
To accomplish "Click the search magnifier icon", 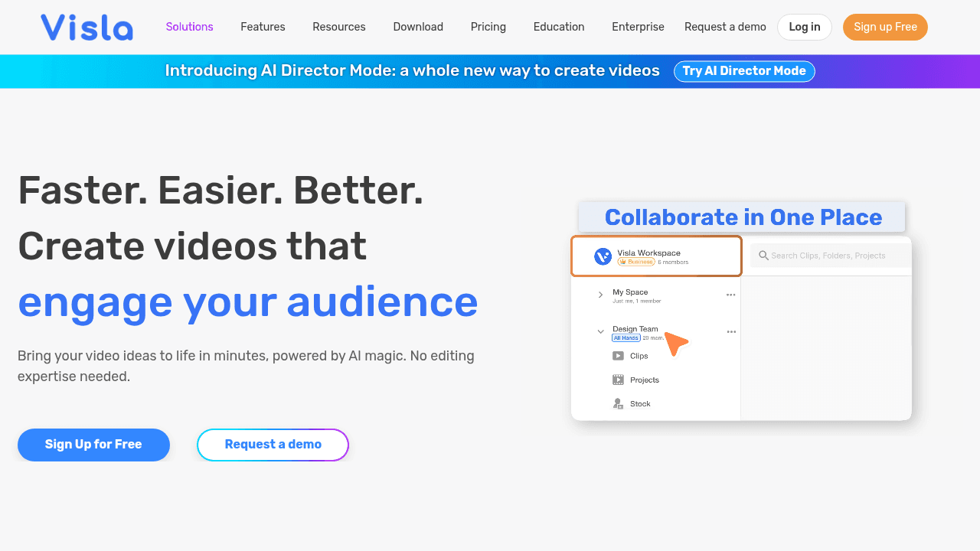I will point(763,256).
